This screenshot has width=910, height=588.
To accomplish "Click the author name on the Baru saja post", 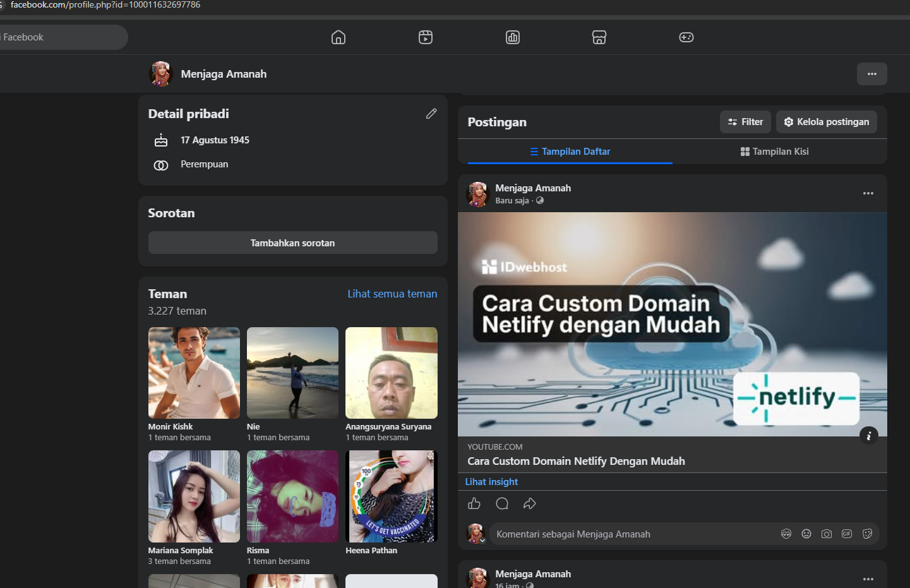I will [x=533, y=188].
